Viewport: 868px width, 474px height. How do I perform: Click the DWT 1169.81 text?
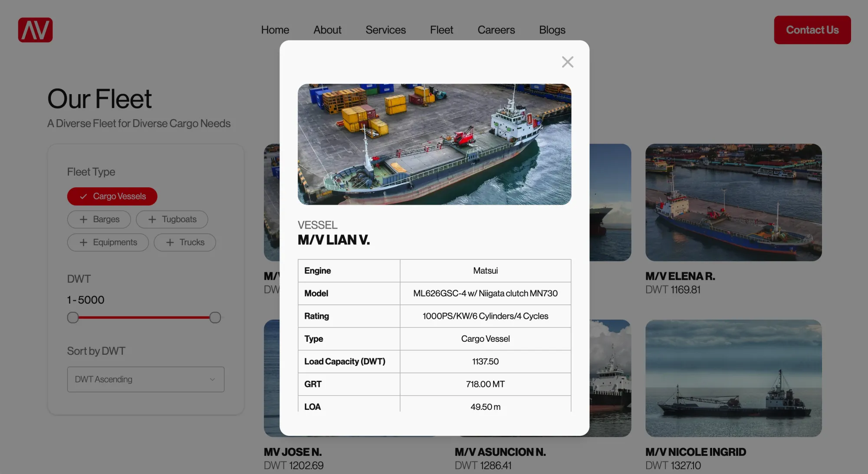pyautogui.click(x=673, y=290)
